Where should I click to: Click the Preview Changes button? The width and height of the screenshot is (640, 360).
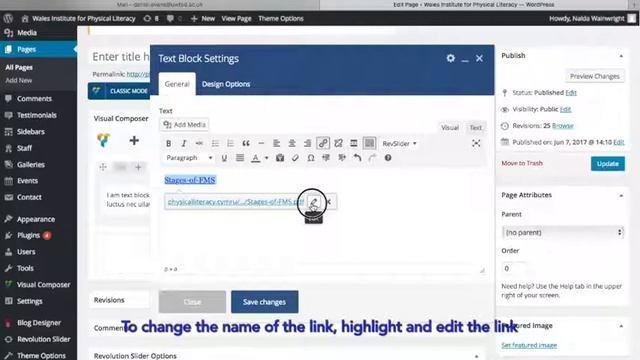[x=595, y=76]
